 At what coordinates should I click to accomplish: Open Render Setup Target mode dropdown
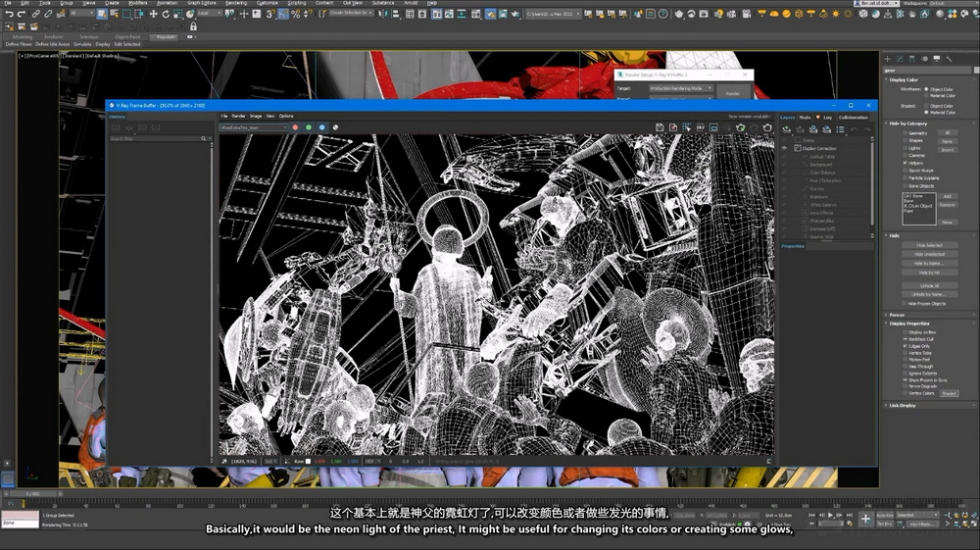(x=681, y=88)
